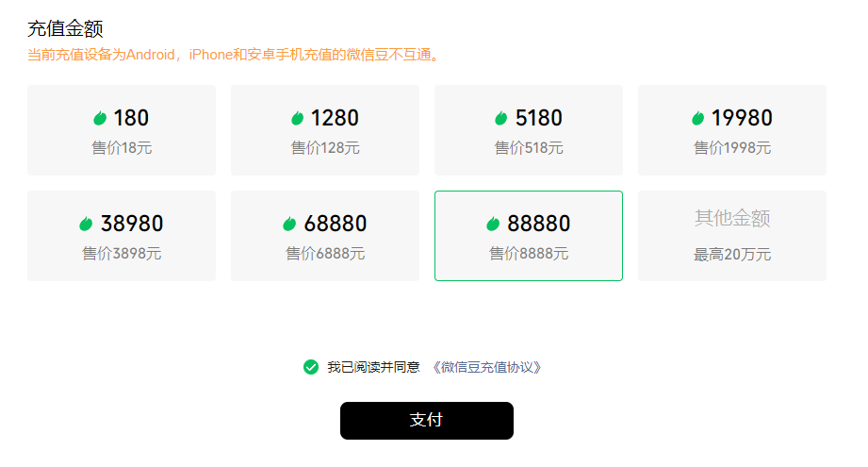Open the 微信豆充值协议 link

(486, 367)
